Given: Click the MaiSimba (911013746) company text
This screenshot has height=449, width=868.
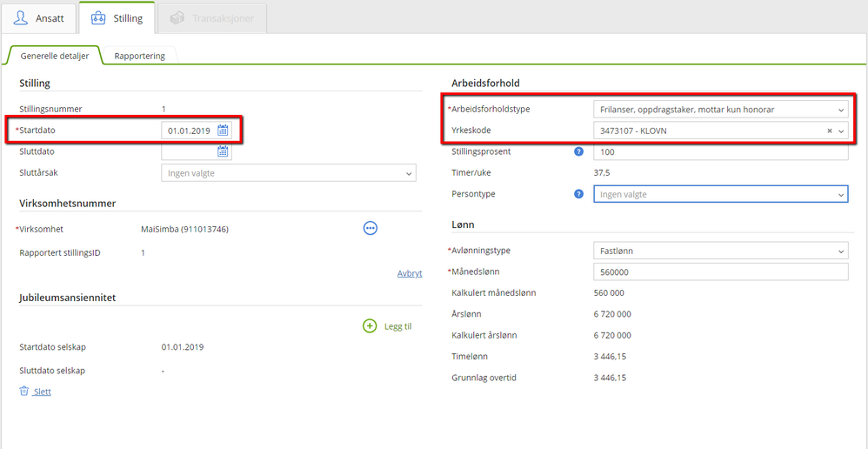Looking at the screenshot, I should [x=185, y=229].
